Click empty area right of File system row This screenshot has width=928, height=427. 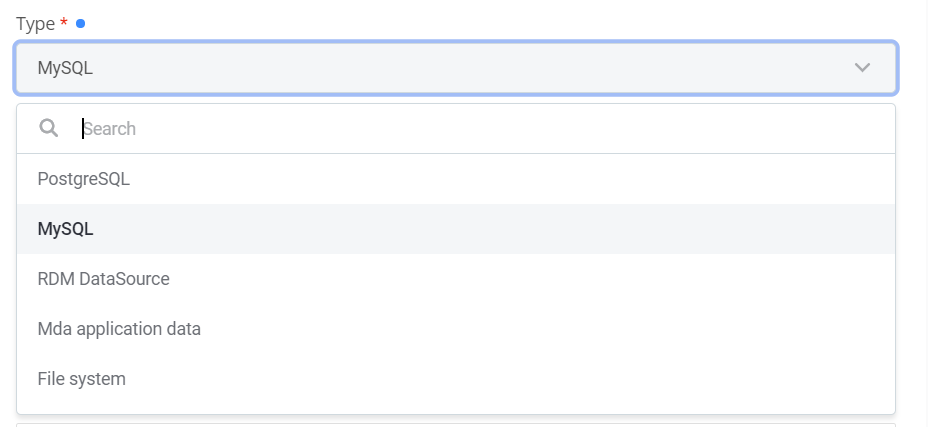[x=550, y=379]
